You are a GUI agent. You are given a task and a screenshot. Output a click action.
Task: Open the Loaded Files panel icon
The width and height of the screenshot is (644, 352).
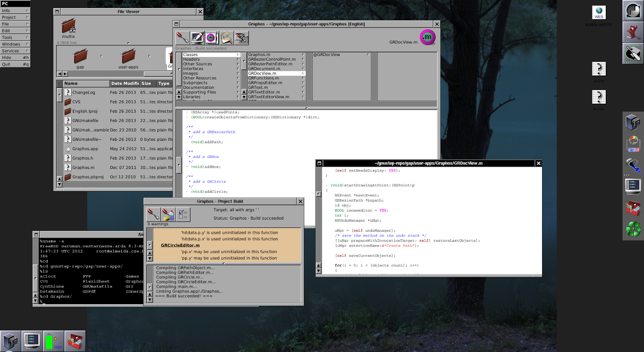click(212, 38)
